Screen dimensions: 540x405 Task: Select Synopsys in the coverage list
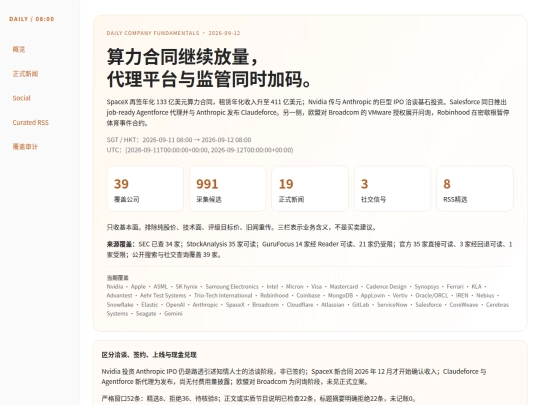click(x=426, y=287)
